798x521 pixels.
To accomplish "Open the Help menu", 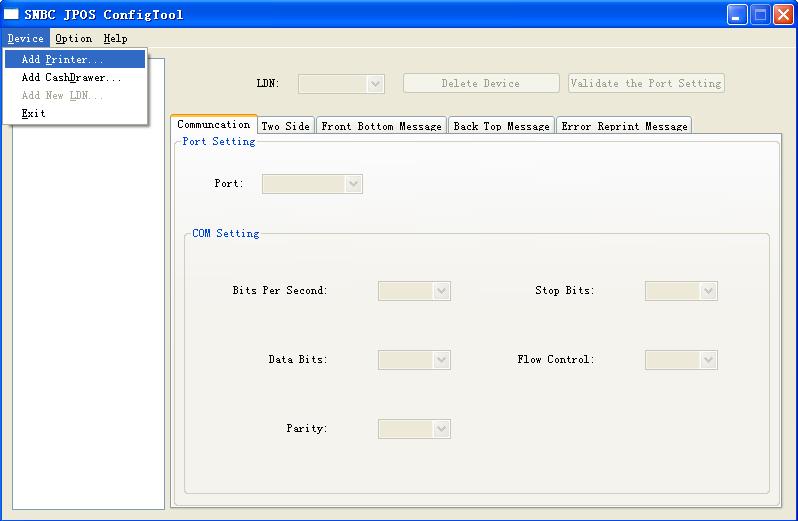I will click(x=116, y=38).
